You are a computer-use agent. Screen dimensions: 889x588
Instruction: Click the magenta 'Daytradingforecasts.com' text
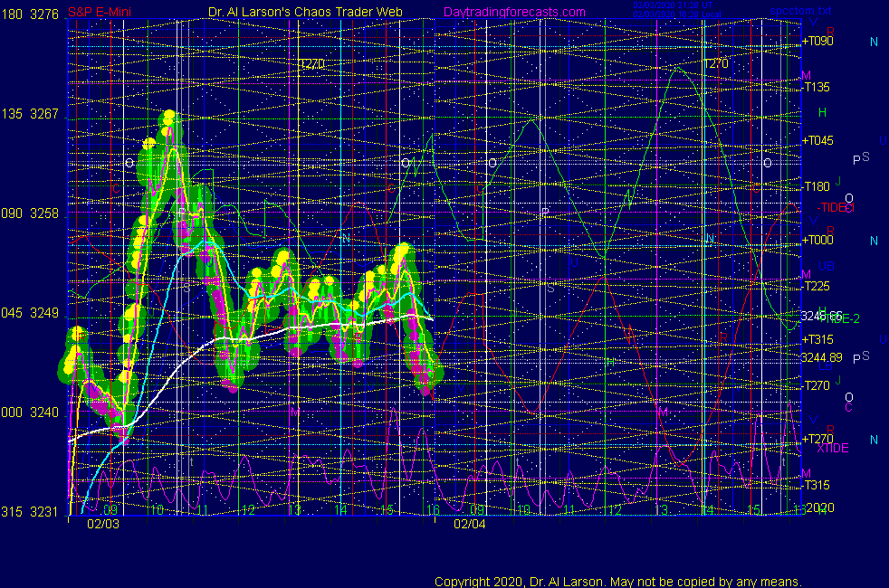(x=514, y=12)
